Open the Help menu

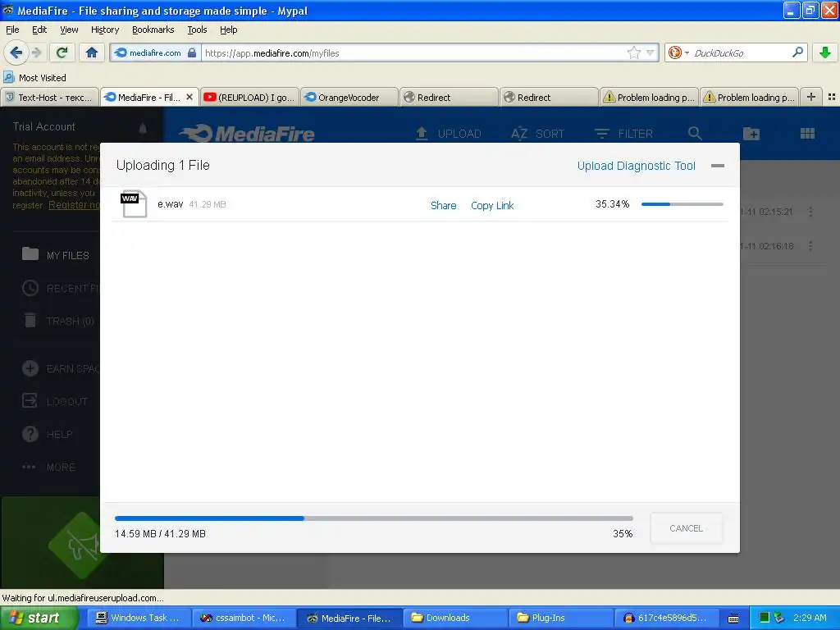[x=228, y=30]
